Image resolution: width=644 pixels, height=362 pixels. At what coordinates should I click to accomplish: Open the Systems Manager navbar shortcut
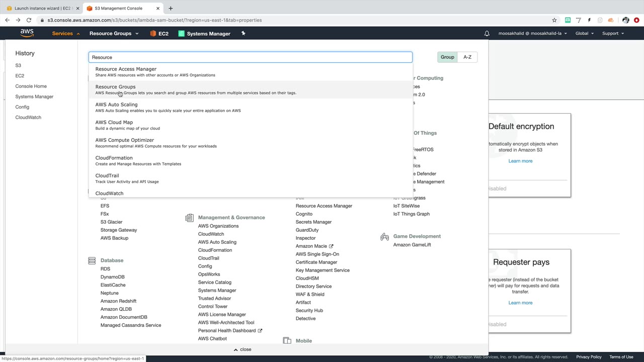pos(204,34)
